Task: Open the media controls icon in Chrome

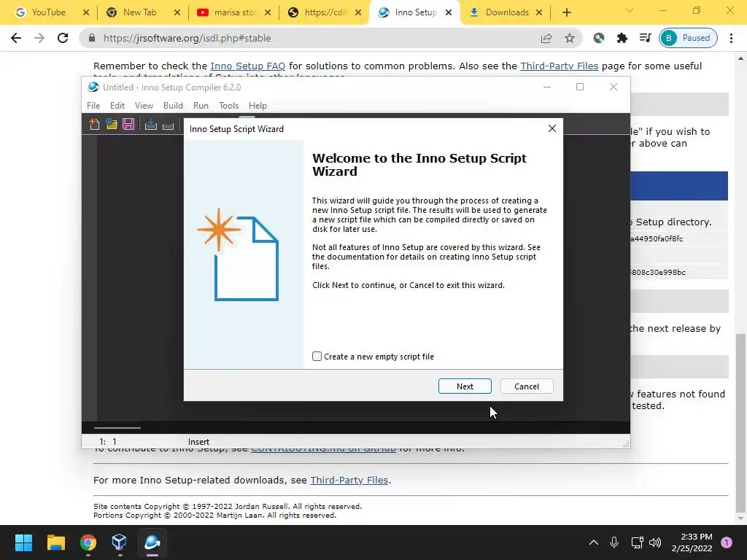Action: tap(645, 38)
